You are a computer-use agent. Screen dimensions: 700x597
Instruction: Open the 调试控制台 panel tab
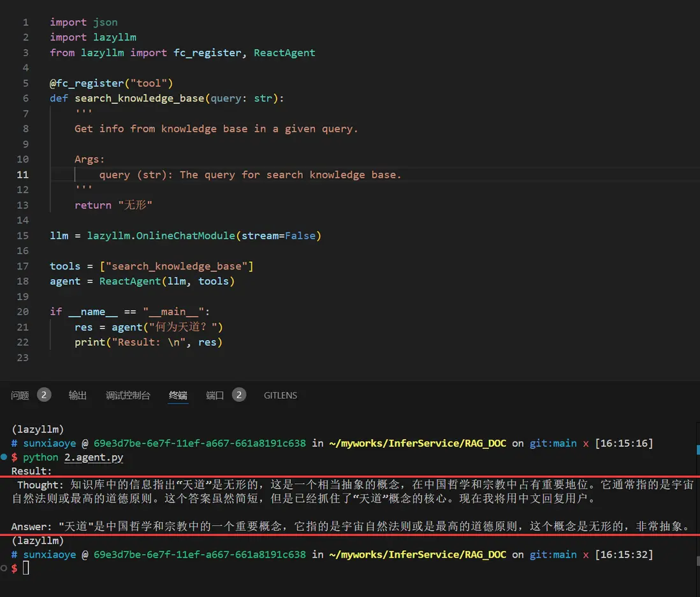pos(128,395)
